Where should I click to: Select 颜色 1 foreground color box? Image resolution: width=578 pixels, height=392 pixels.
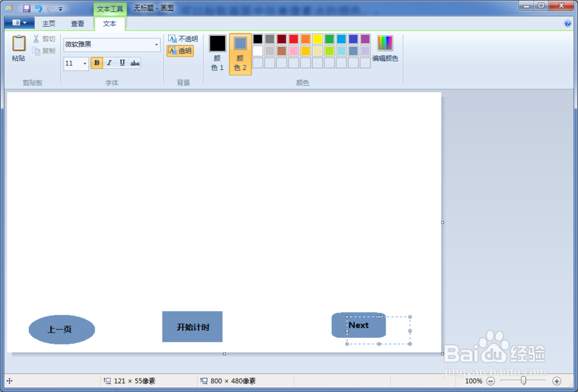(x=217, y=53)
